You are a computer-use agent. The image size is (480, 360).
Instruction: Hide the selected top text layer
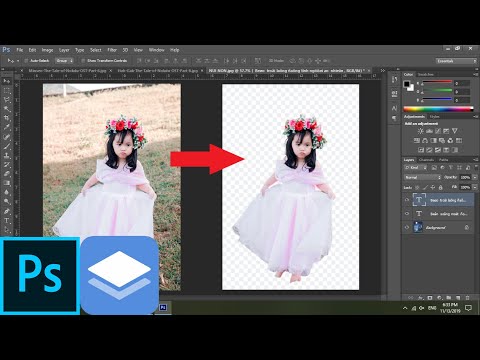point(407,200)
